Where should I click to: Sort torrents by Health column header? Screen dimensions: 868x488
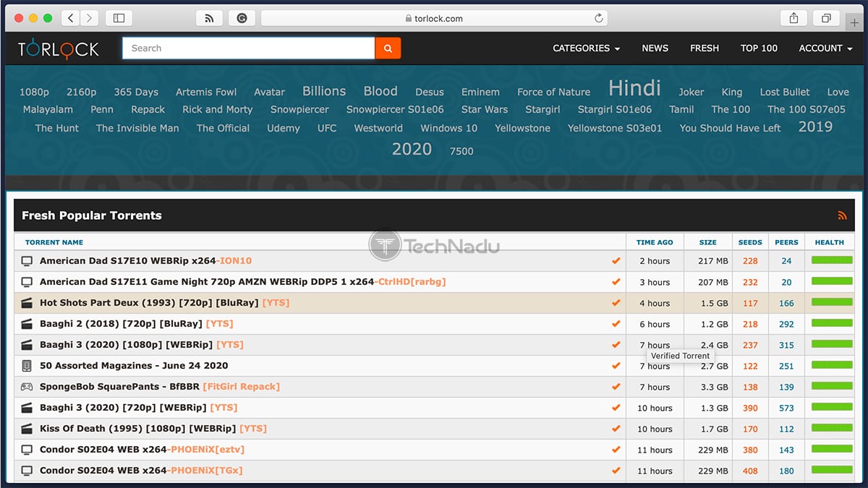(x=829, y=242)
